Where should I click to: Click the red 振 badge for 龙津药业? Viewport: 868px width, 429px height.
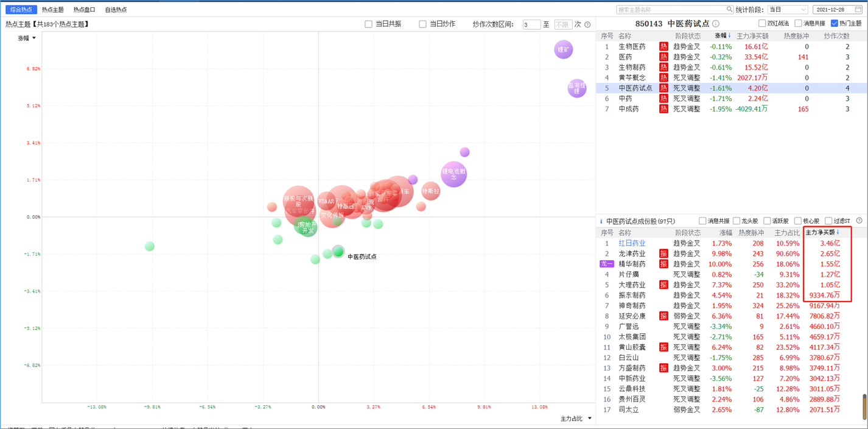click(663, 253)
